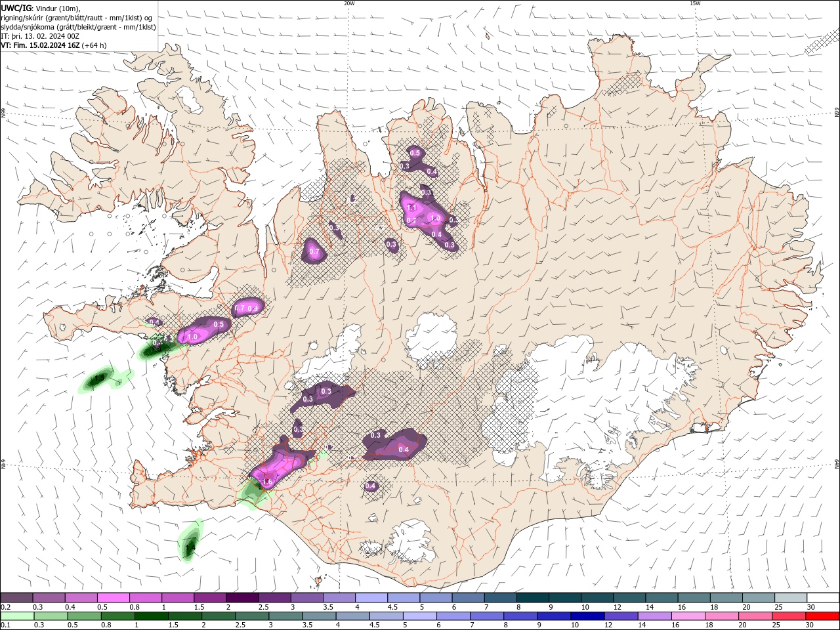Click the '20W' longitude label
The width and height of the screenshot is (840, 630).
(349, 3)
